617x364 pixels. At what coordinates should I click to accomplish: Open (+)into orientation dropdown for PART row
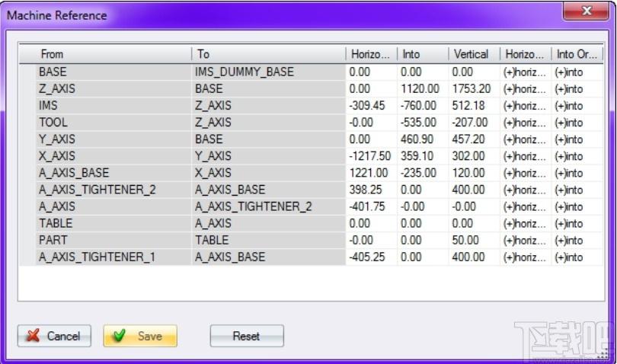pos(577,241)
